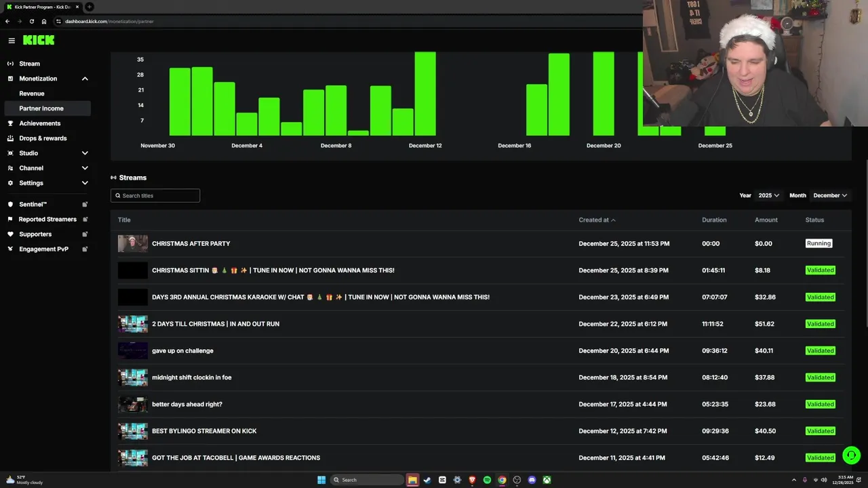Open Steam from the taskbar

click(x=427, y=480)
